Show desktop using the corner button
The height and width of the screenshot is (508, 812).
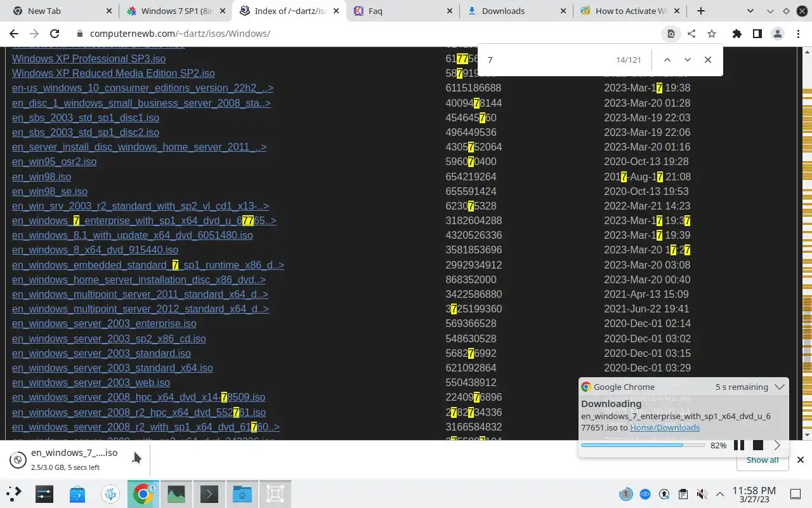(796, 494)
